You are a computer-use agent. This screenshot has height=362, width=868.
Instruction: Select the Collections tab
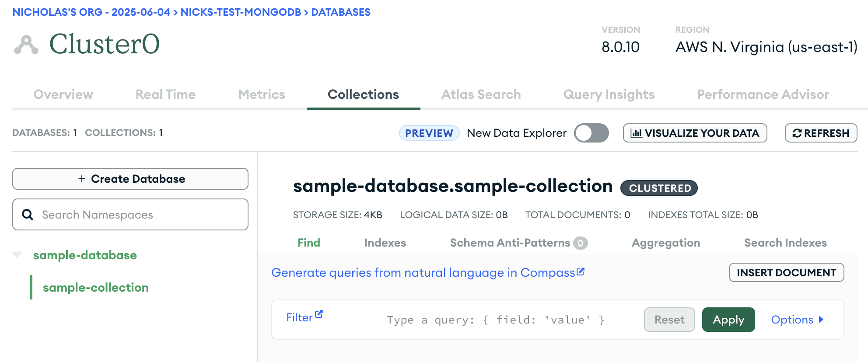(x=363, y=94)
